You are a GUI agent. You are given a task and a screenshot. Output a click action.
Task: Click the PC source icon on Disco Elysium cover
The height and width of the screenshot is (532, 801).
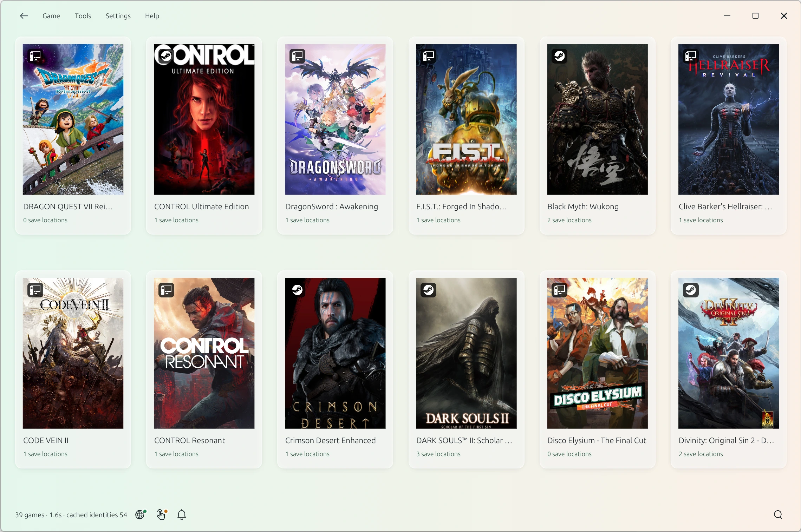point(559,290)
